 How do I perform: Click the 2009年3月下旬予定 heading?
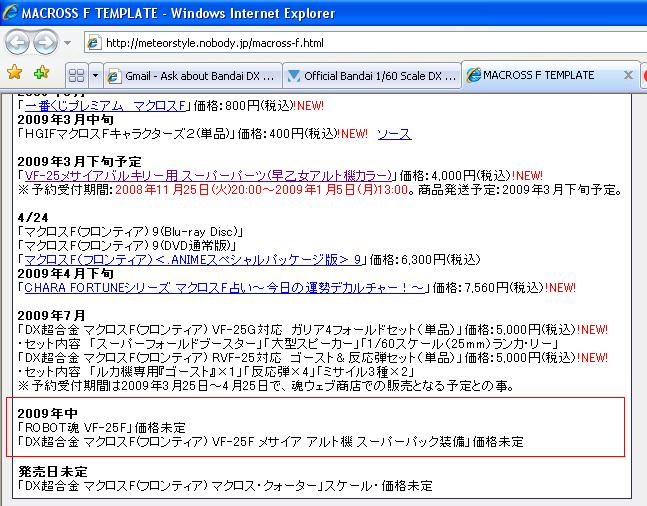tap(80, 162)
